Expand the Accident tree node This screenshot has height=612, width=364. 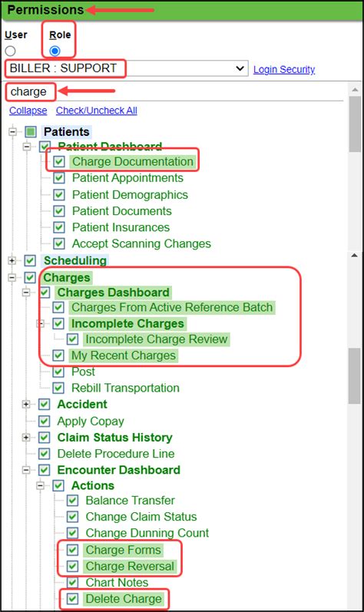click(x=26, y=404)
